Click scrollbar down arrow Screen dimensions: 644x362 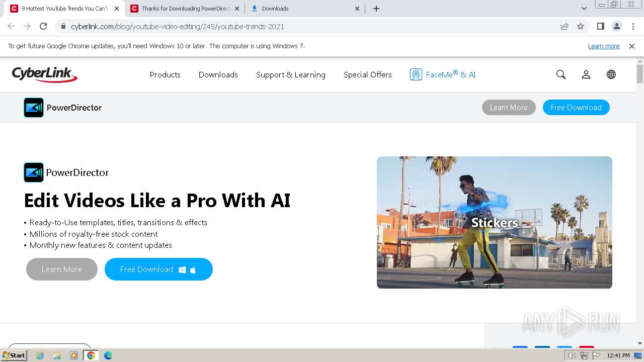[x=640, y=343]
